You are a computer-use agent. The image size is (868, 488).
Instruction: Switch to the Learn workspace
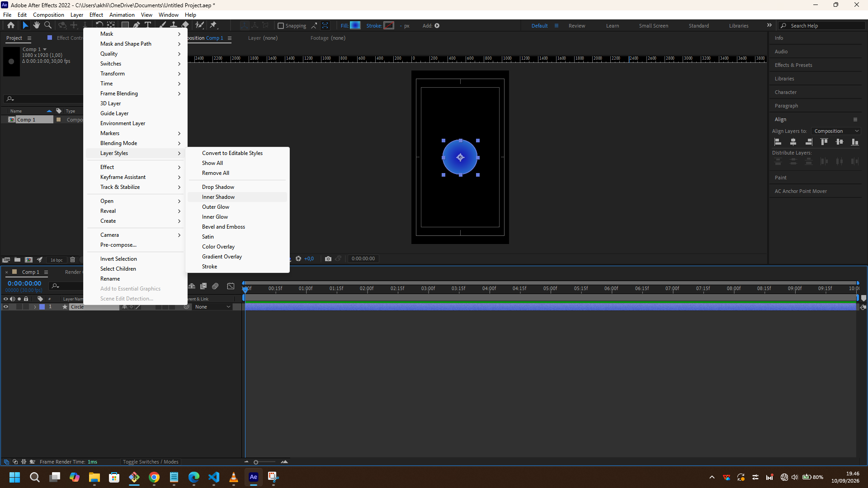point(613,26)
